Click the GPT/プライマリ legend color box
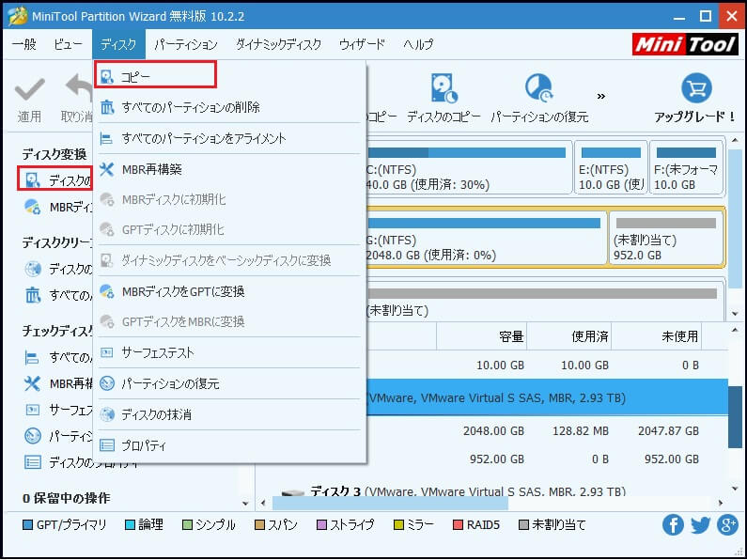Viewport: 747px width, 560px height. point(27,524)
